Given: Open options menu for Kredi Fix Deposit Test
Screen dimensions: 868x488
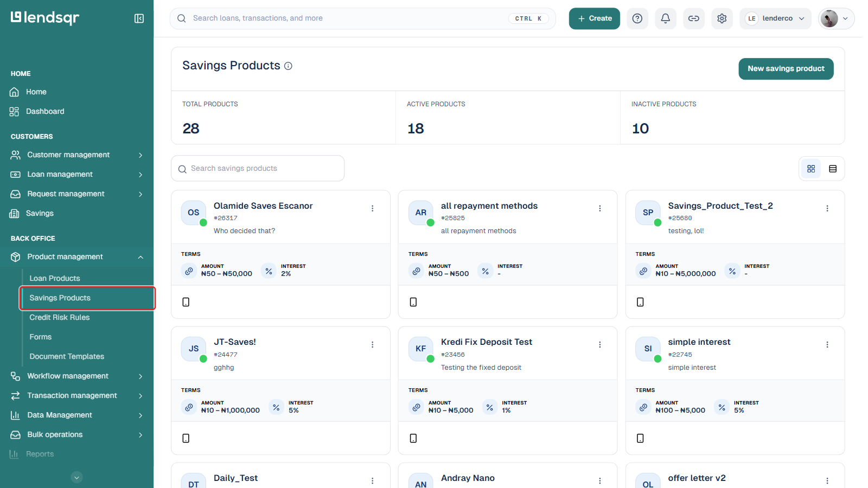Looking at the screenshot, I should pos(600,345).
